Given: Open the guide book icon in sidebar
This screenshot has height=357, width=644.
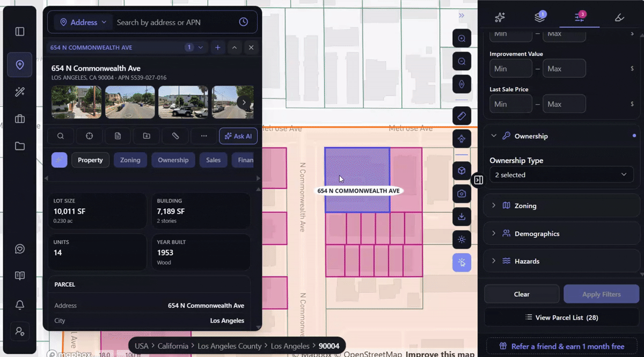Looking at the screenshot, I should pyautogui.click(x=20, y=276).
